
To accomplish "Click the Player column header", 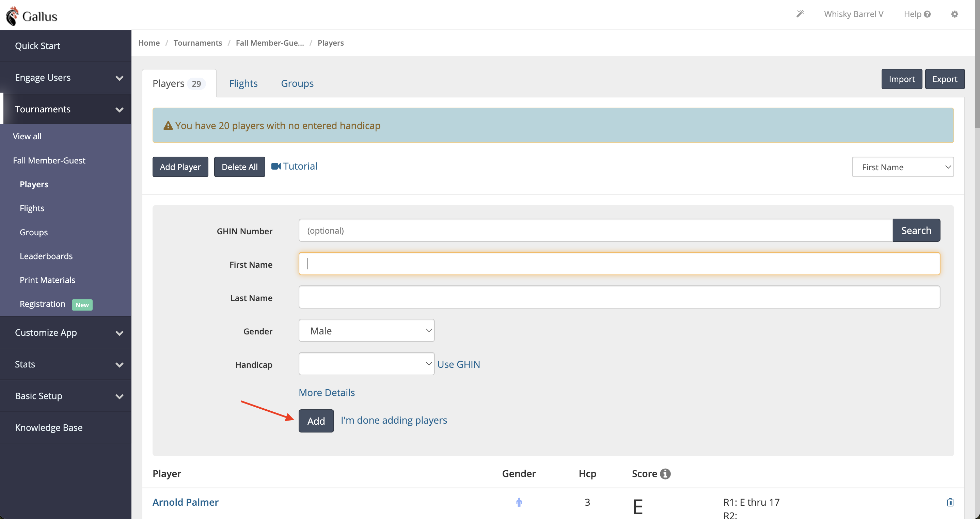I will point(167,474).
